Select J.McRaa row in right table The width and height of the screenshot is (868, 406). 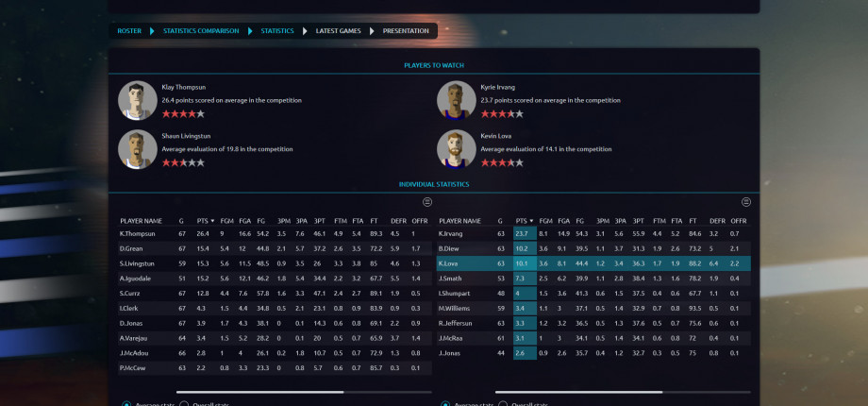click(593, 338)
